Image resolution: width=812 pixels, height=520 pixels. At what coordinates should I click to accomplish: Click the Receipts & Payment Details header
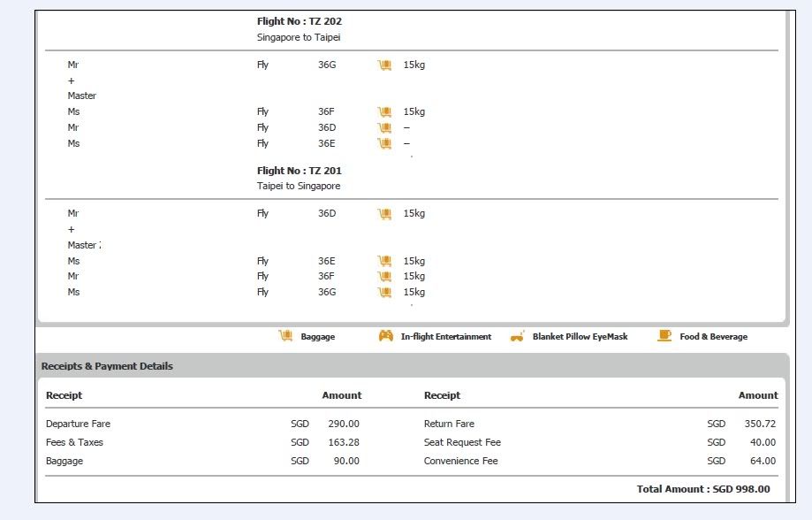[107, 366]
